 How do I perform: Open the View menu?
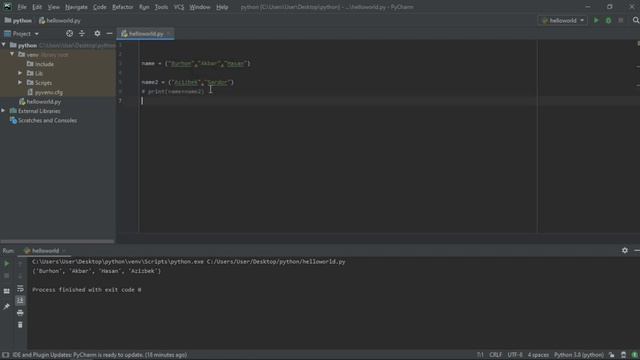tap(53, 7)
